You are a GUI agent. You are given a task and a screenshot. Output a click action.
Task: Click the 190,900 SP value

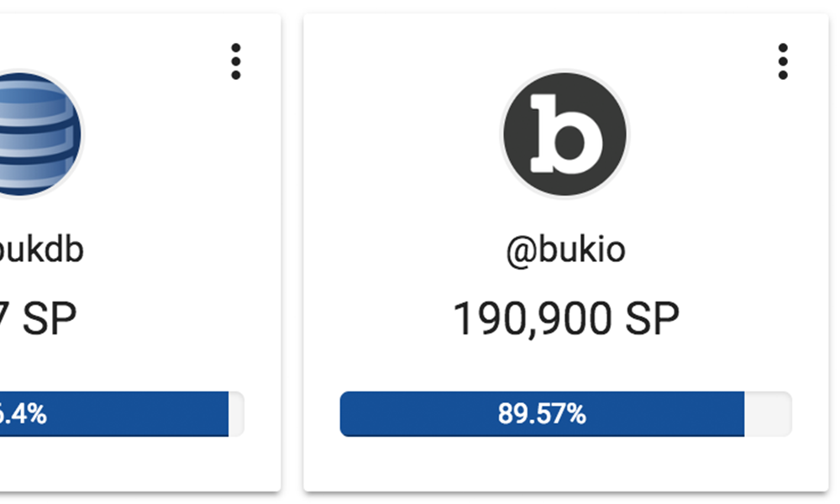pyautogui.click(x=565, y=318)
